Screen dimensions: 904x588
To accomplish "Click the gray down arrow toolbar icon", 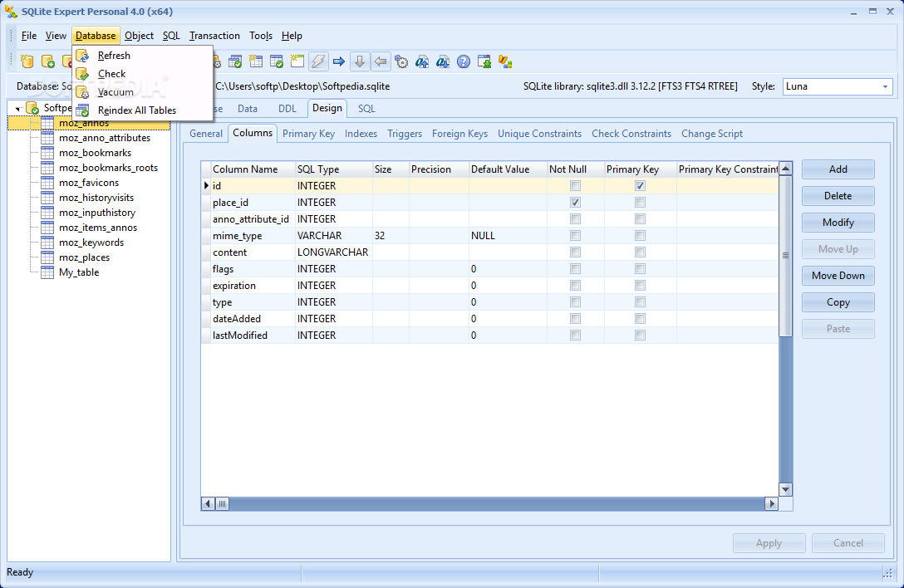I will click(x=360, y=61).
